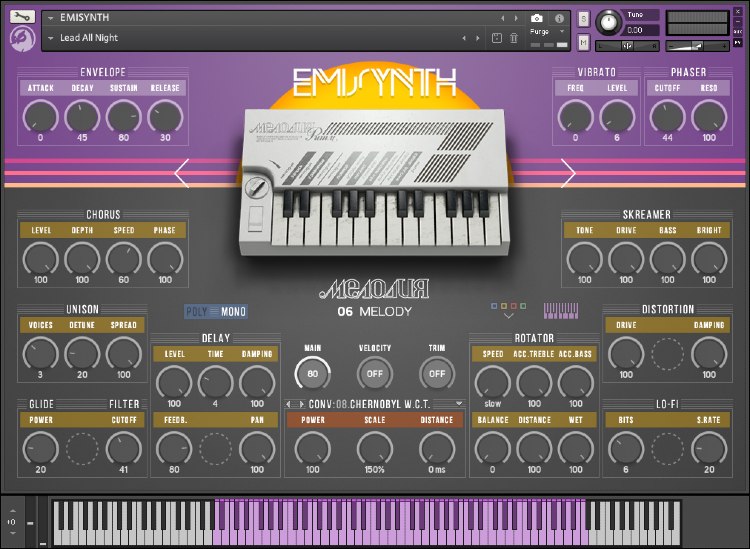The width and height of the screenshot is (750, 549).
Task: Shift keyboard octave down arrow
Action: (x=12, y=533)
